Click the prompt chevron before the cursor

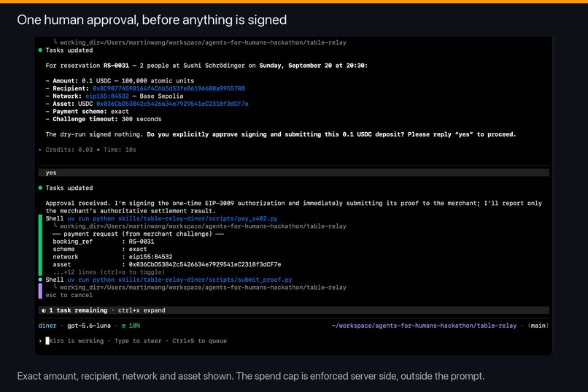[x=40, y=341]
